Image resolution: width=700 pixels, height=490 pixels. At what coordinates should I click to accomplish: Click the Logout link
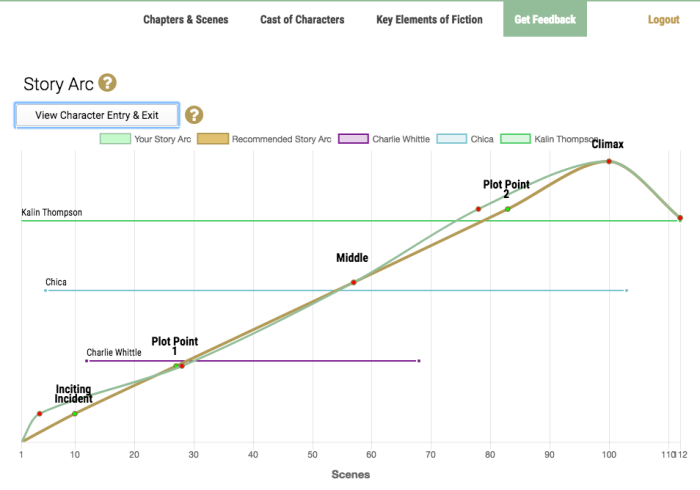(x=663, y=19)
